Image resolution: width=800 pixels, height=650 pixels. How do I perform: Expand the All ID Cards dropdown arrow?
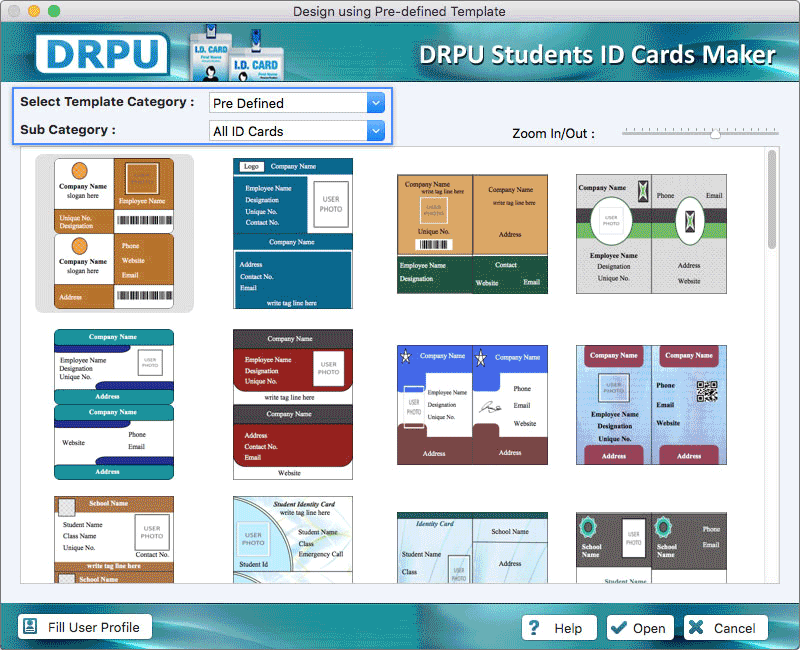[x=376, y=130]
